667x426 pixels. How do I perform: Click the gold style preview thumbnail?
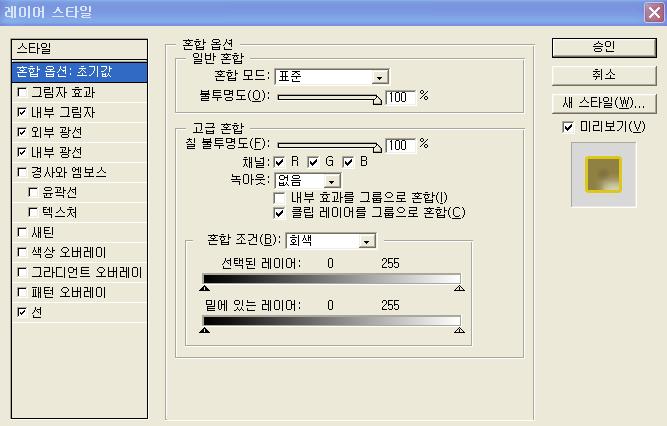pyautogui.click(x=602, y=174)
